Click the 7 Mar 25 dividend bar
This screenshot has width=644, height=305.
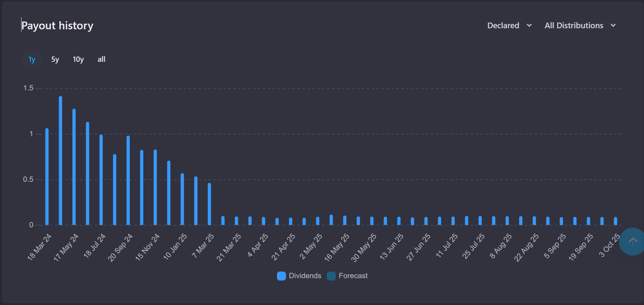209,204
